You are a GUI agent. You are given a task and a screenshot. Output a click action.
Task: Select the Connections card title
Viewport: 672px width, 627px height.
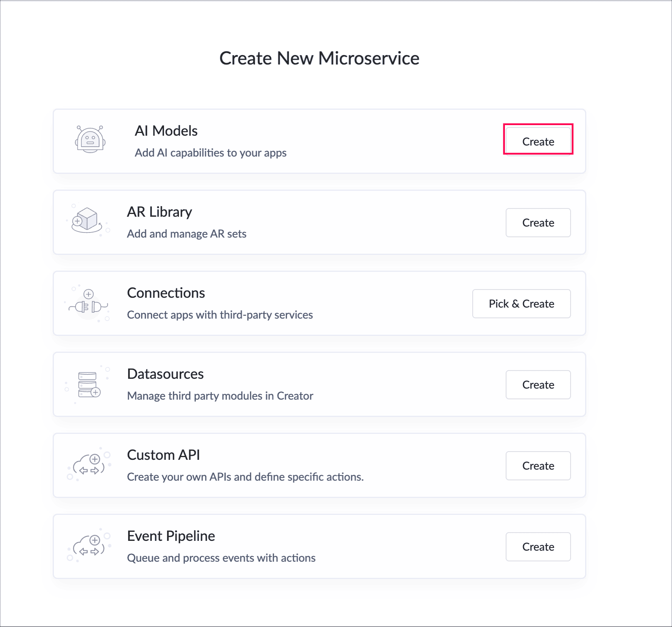166,293
